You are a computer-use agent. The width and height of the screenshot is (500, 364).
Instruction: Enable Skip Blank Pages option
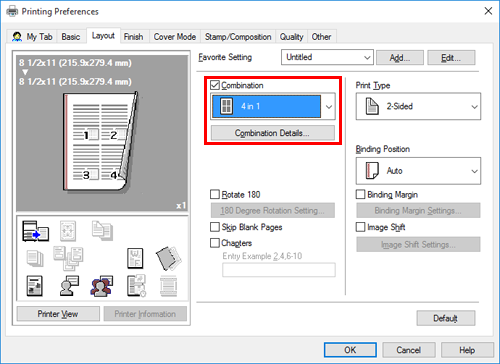point(215,227)
